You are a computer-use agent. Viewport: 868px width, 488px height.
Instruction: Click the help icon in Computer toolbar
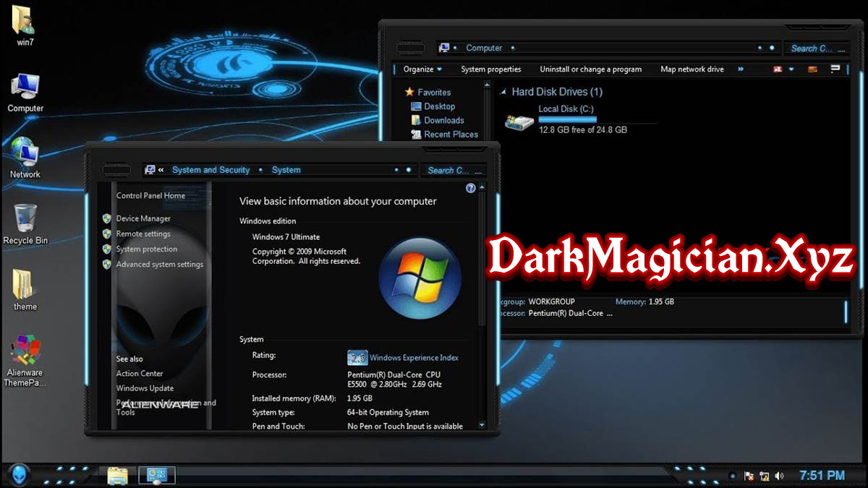click(835, 69)
